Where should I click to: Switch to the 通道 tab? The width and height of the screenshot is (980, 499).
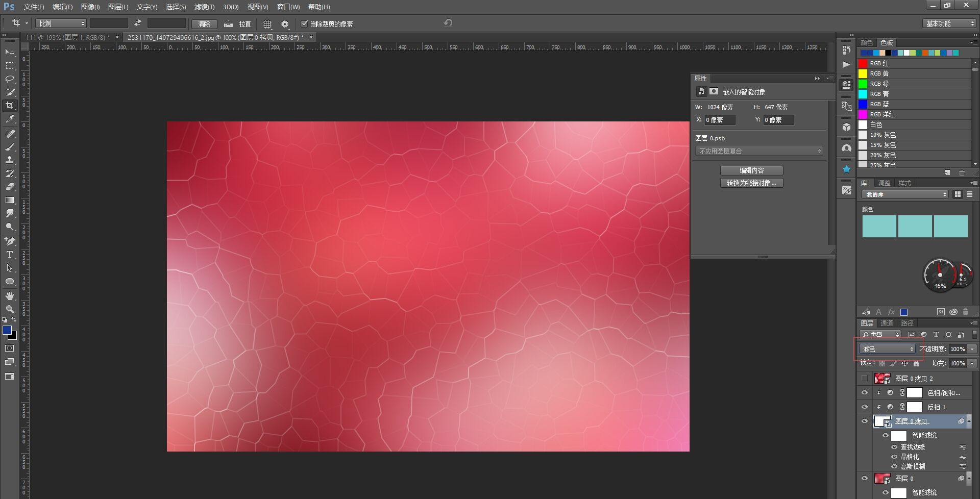click(x=887, y=323)
